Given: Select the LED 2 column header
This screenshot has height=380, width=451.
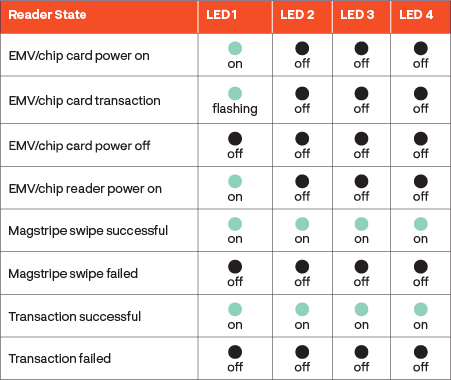Looking at the screenshot, I should [x=297, y=15].
